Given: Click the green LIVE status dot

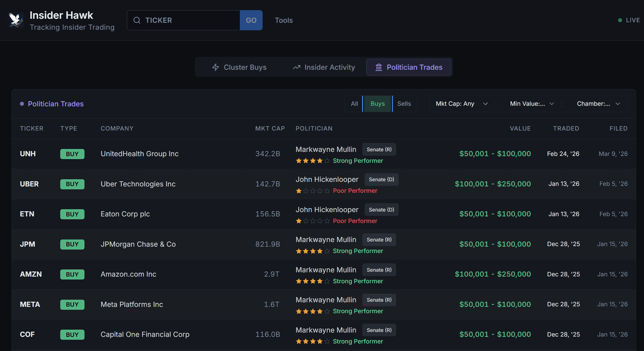Looking at the screenshot, I should (620, 20).
